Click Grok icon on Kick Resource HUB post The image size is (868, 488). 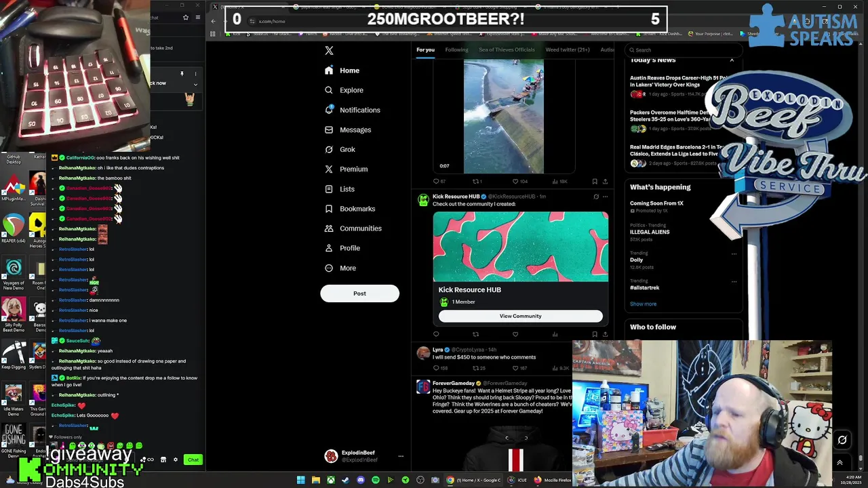pos(596,197)
